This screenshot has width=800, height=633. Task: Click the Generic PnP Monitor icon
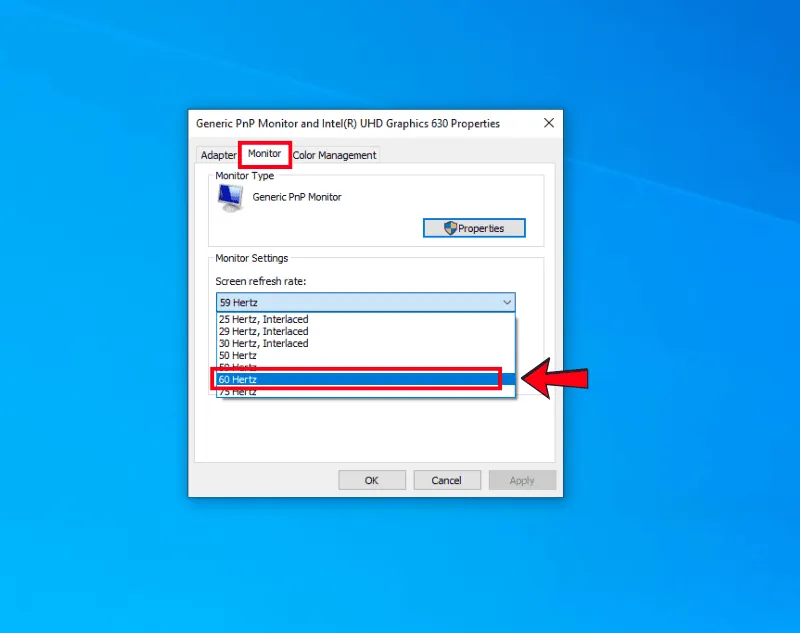tap(230, 198)
